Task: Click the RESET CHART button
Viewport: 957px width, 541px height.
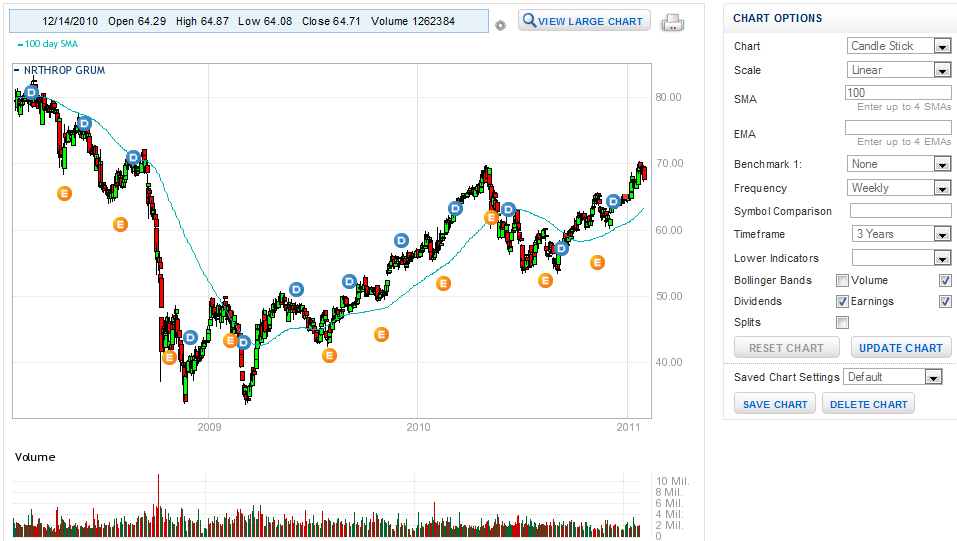Action: [786, 347]
